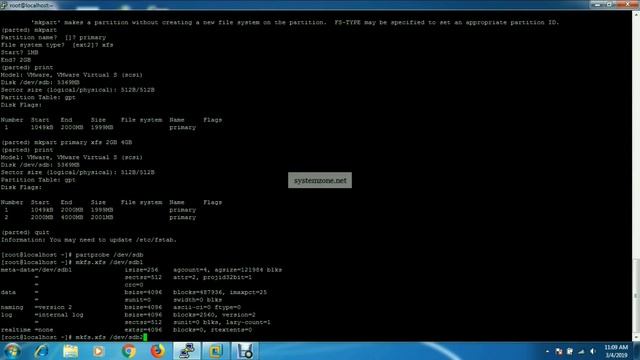Click the "meta-data=/dev/sdb1" output text
This screenshot has height=360, width=640.
pyautogui.click(x=36, y=270)
